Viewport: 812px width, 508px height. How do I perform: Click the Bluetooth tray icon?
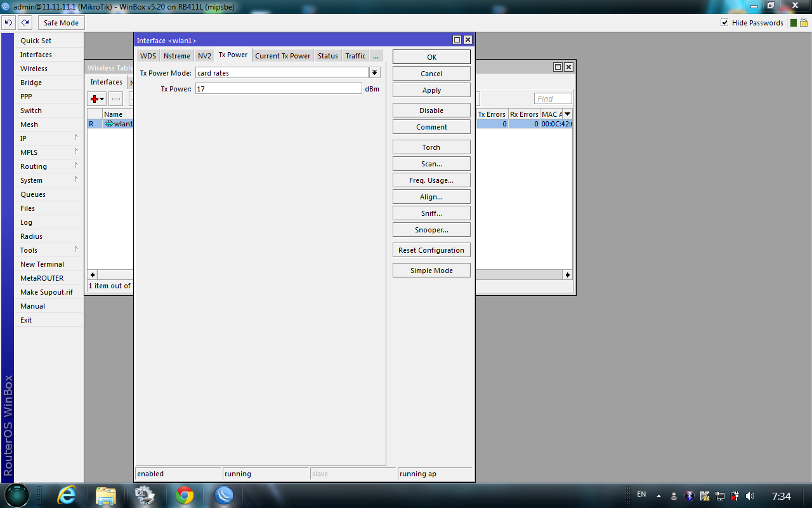690,496
